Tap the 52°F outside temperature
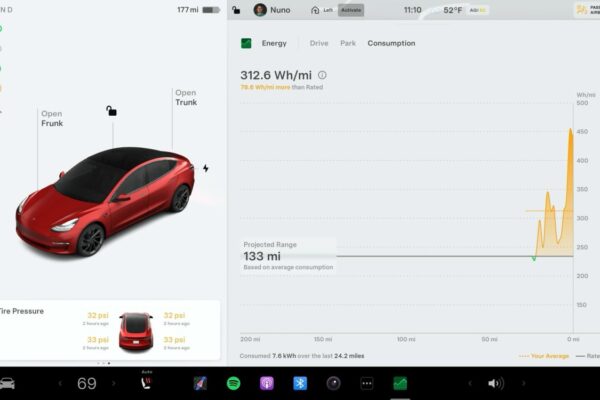 [452, 10]
